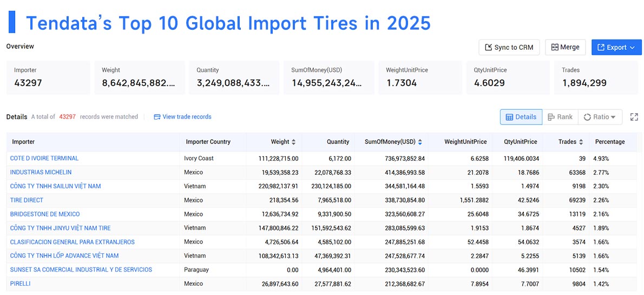The height and width of the screenshot is (295, 644).
Task: Click percentage value 2.77%
Action: (x=602, y=172)
